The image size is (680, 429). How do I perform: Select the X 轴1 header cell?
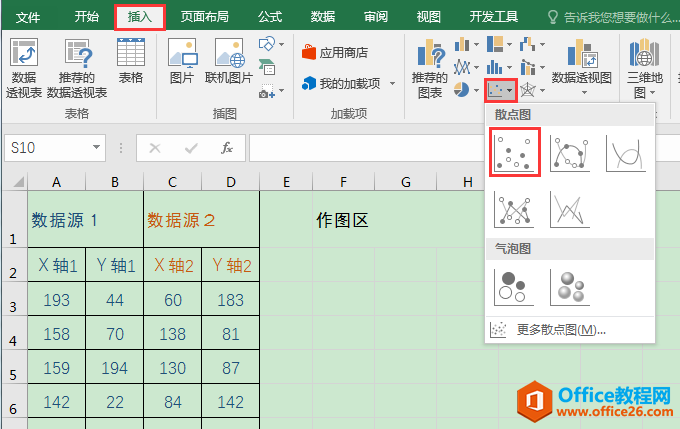tap(57, 265)
